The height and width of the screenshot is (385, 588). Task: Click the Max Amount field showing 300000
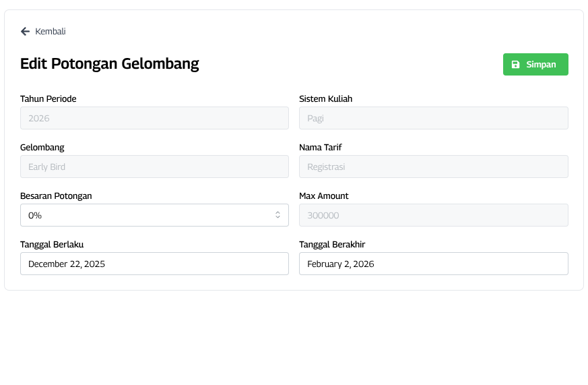[x=433, y=215]
